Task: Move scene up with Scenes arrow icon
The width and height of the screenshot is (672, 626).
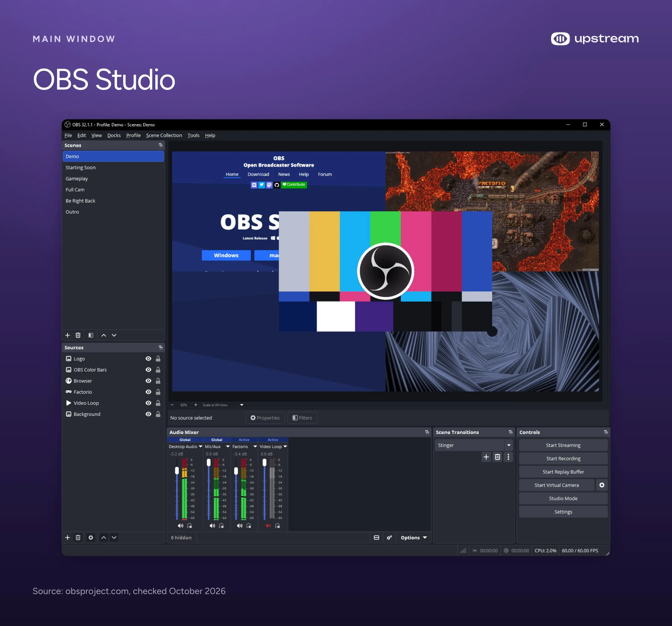Action: click(104, 335)
